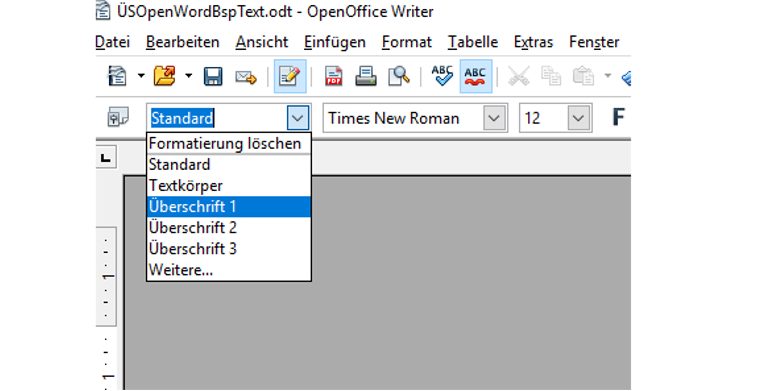Image resolution: width=768 pixels, height=391 pixels.
Task: Choose Standard in the style list
Action: (229, 165)
